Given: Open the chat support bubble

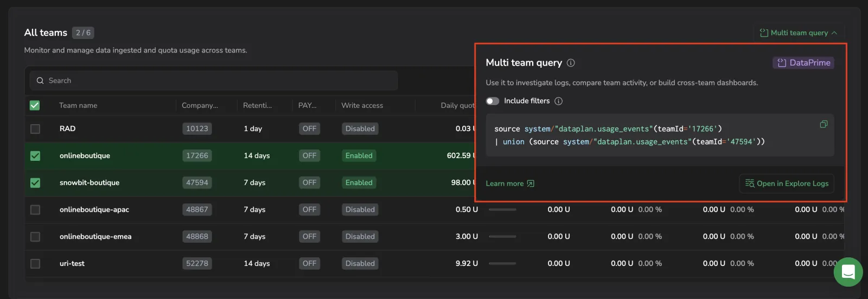Looking at the screenshot, I should pyautogui.click(x=848, y=272).
